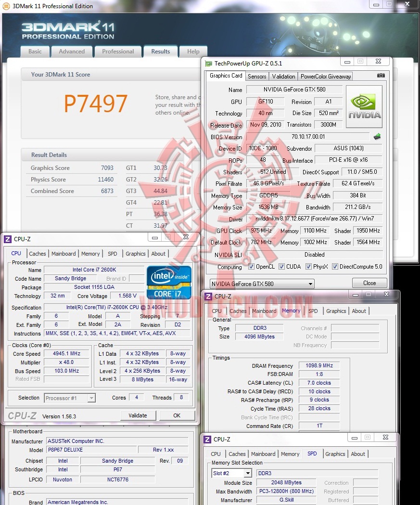Select the Results tab in 3DMark 11

coord(161,52)
